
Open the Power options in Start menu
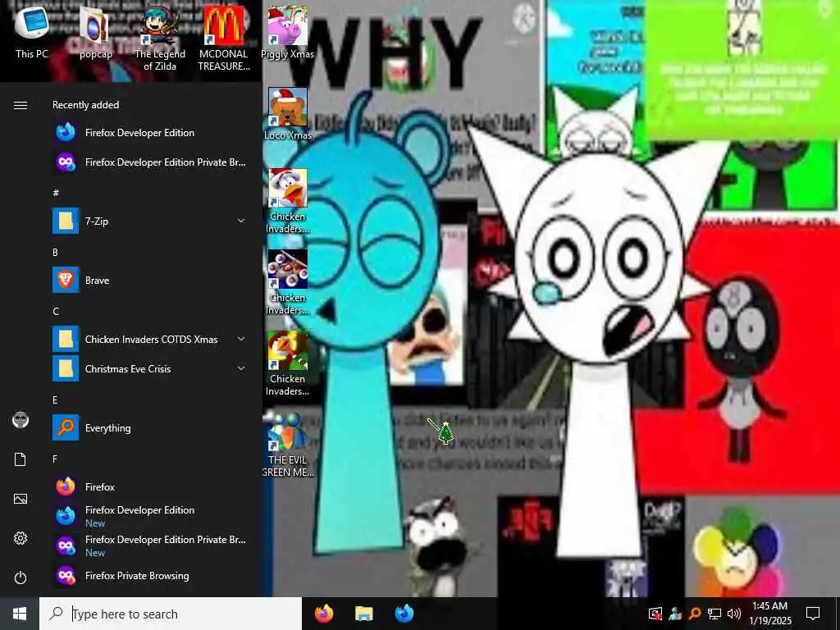[x=21, y=577]
